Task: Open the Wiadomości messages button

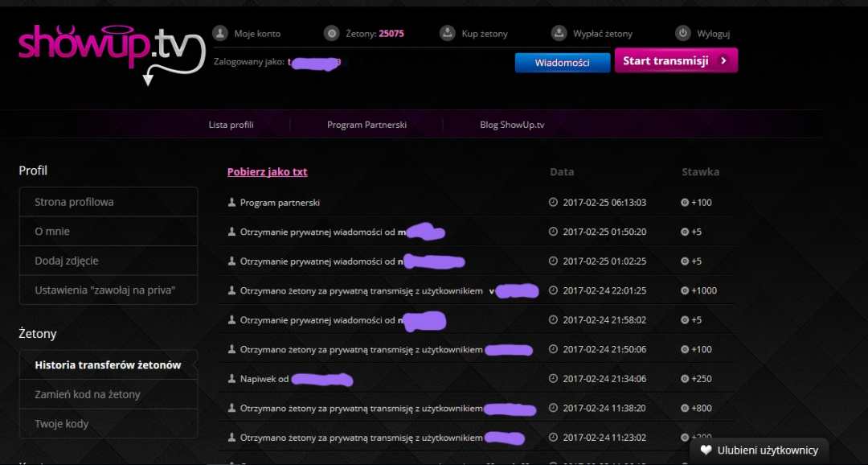Action: (562, 63)
